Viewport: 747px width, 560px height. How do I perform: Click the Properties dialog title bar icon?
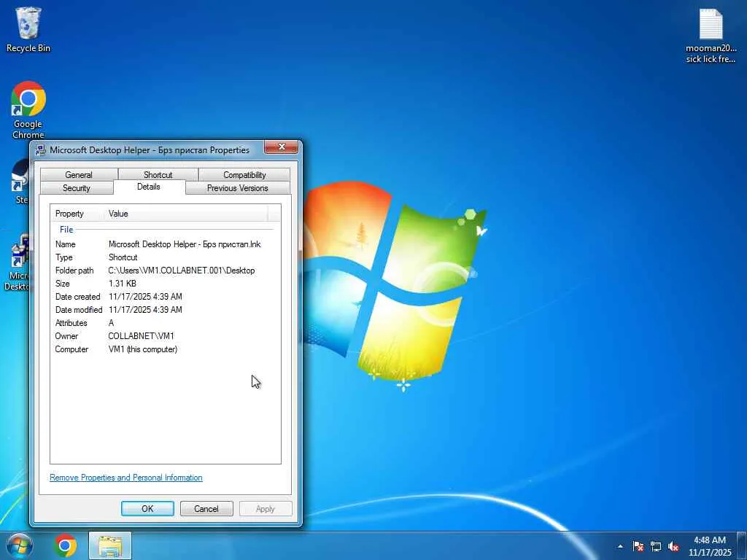tap(41, 150)
